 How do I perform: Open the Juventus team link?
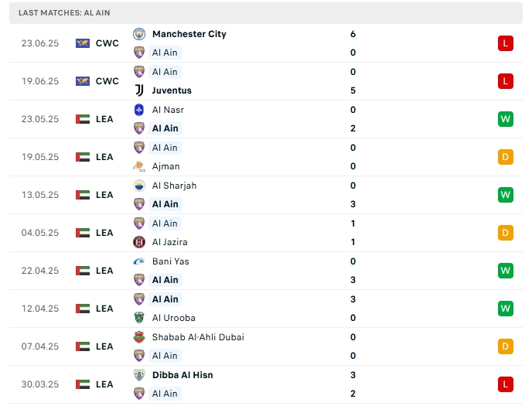172,90
